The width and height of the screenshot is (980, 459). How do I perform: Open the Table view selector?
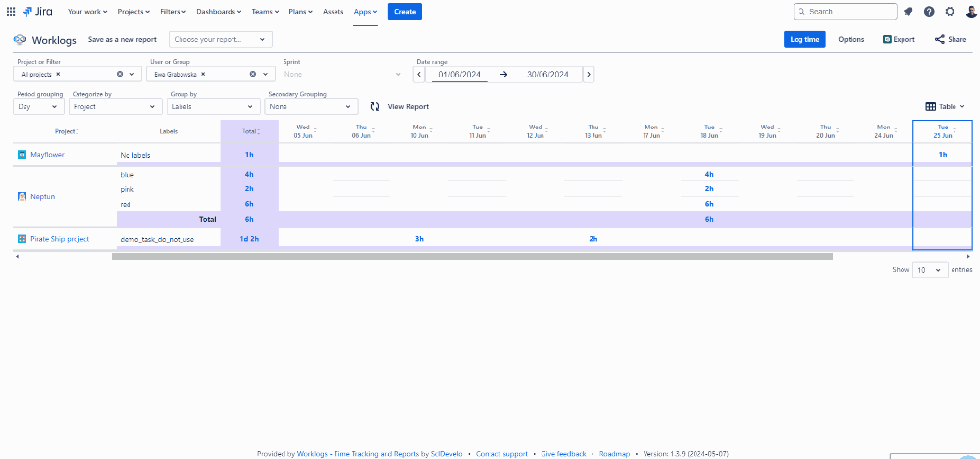tap(946, 106)
